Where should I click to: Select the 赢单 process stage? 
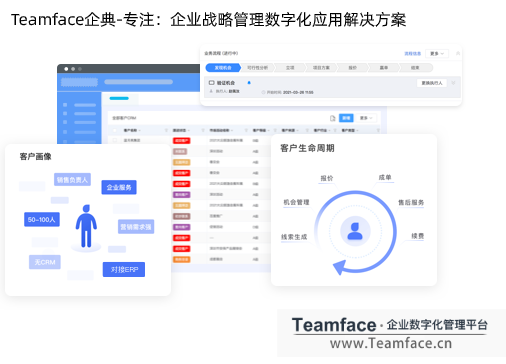pos(384,68)
